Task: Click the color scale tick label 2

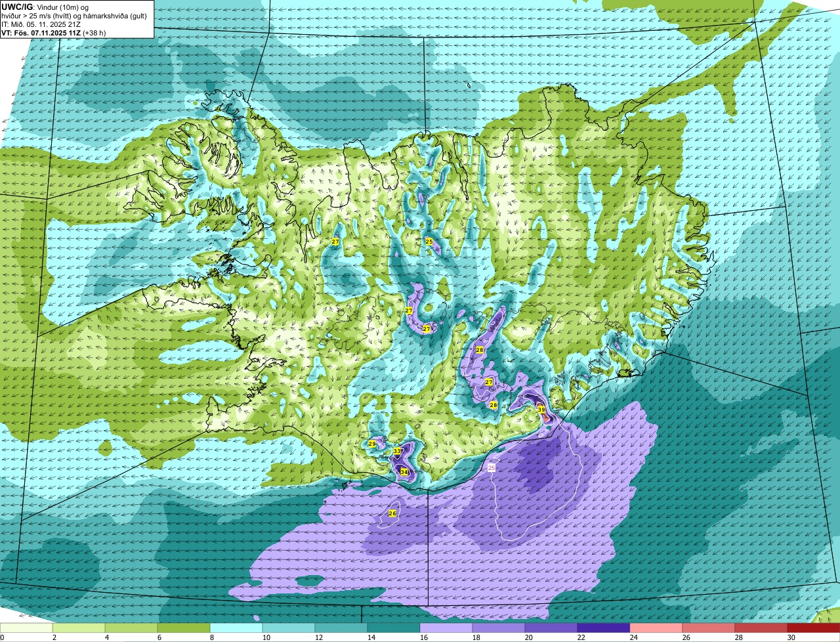Action: click(54, 637)
